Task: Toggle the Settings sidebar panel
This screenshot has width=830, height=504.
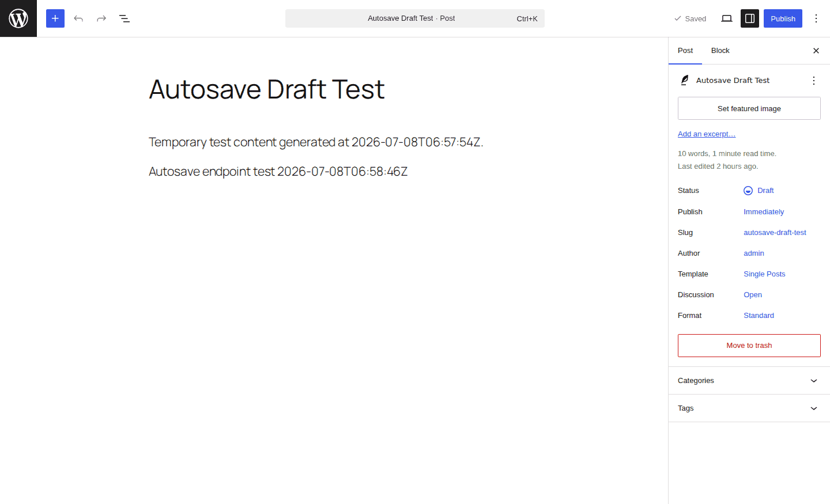Action: point(750,18)
